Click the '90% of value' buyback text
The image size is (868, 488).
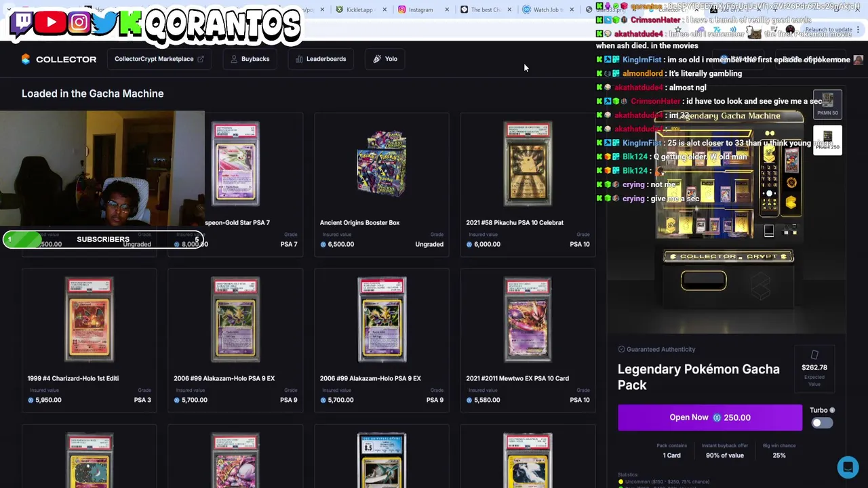click(x=724, y=455)
